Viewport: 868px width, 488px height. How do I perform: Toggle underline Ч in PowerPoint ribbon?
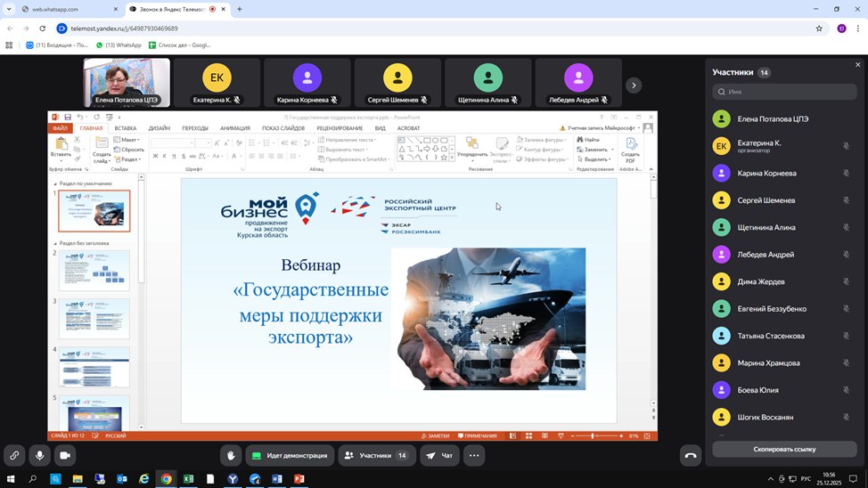(x=174, y=157)
